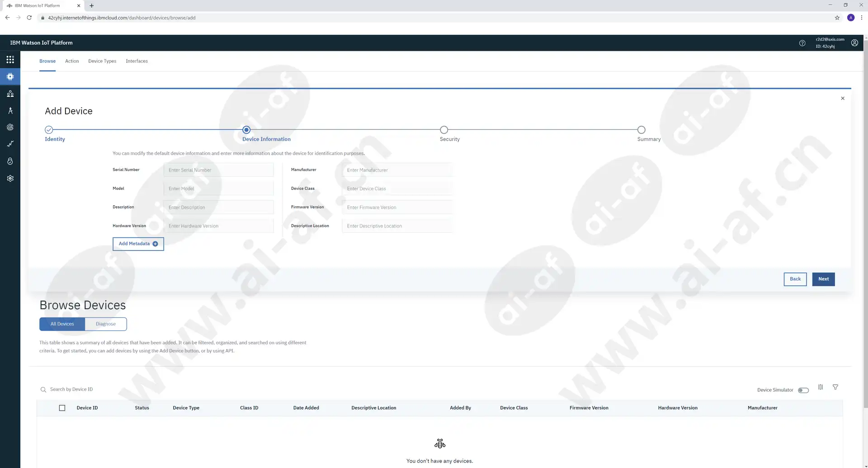This screenshot has height=468, width=868.
Task: Toggle the Device Simulator switch
Action: tap(803, 390)
